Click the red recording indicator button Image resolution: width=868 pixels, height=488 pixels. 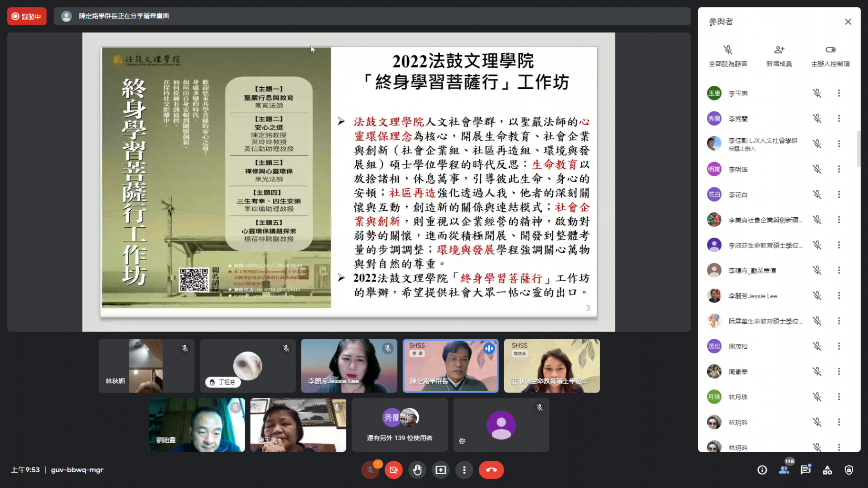[27, 16]
